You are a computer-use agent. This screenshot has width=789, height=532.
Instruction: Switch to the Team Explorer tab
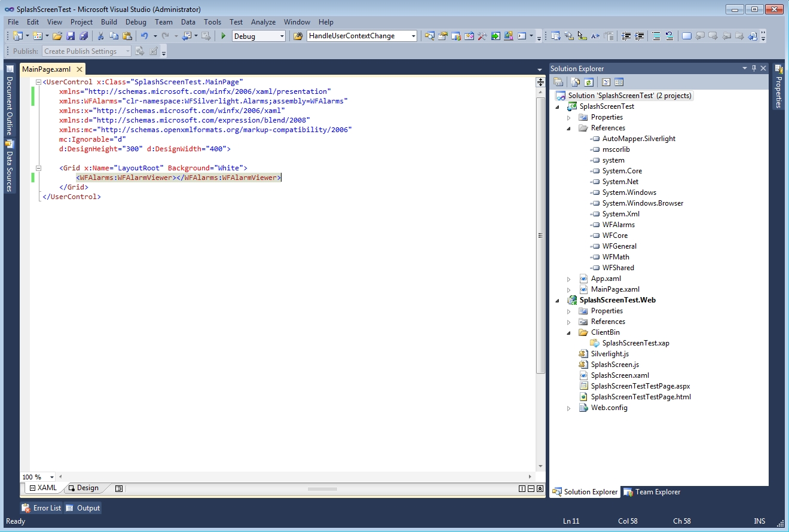[x=652, y=492]
